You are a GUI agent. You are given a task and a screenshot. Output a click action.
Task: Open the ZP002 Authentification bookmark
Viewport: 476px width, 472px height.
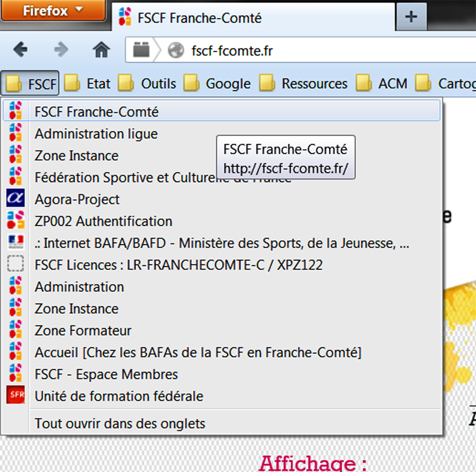(222, 221)
